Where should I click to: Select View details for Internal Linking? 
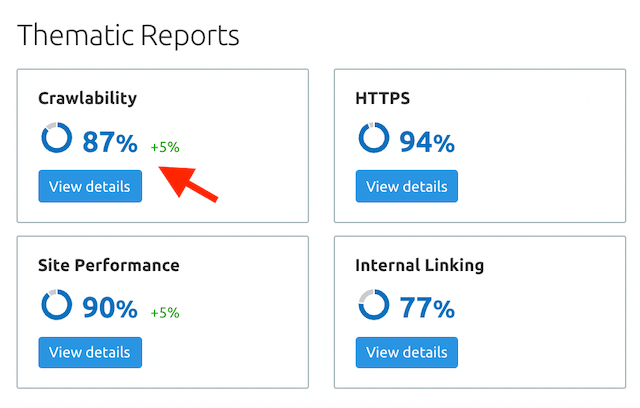pyautogui.click(x=407, y=352)
